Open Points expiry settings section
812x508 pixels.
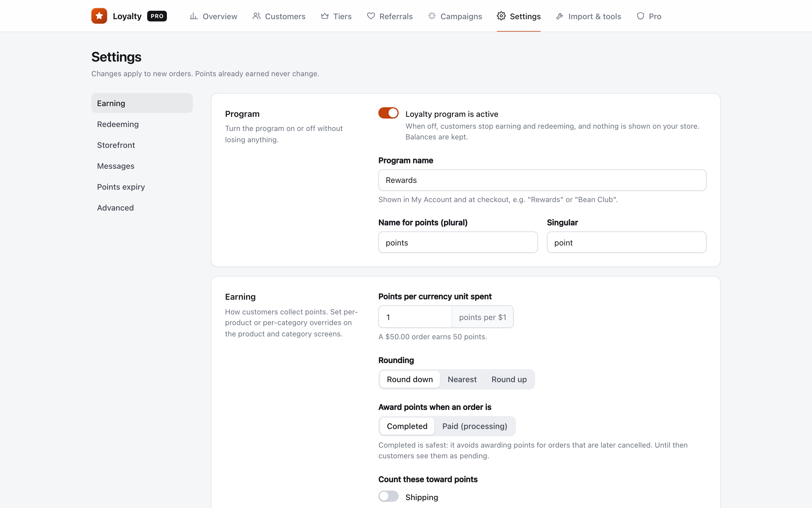142,187
